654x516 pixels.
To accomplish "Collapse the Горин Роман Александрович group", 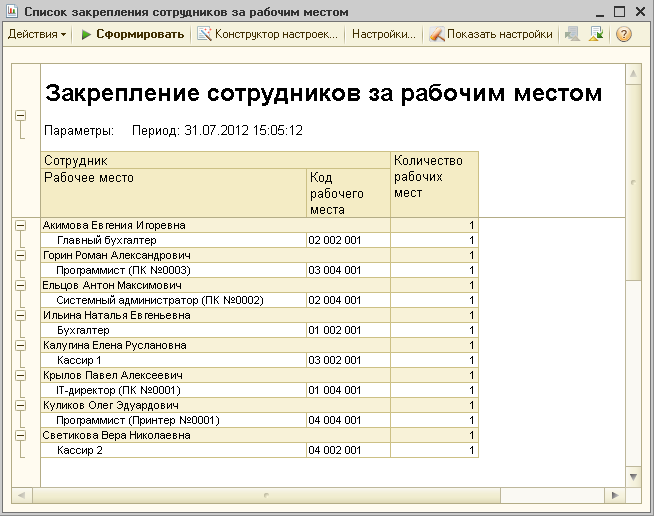I will click(20, 255).
